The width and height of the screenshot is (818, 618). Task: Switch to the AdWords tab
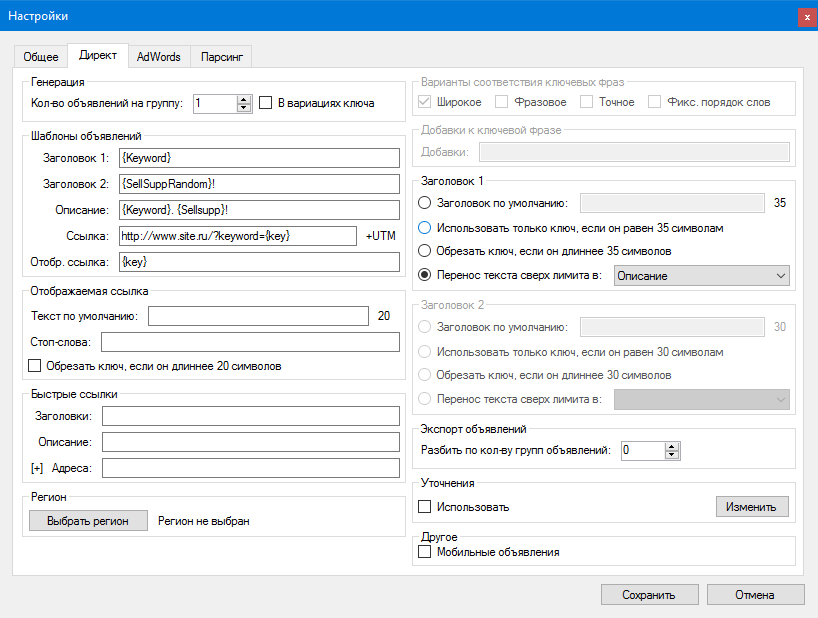coord(159,57)
